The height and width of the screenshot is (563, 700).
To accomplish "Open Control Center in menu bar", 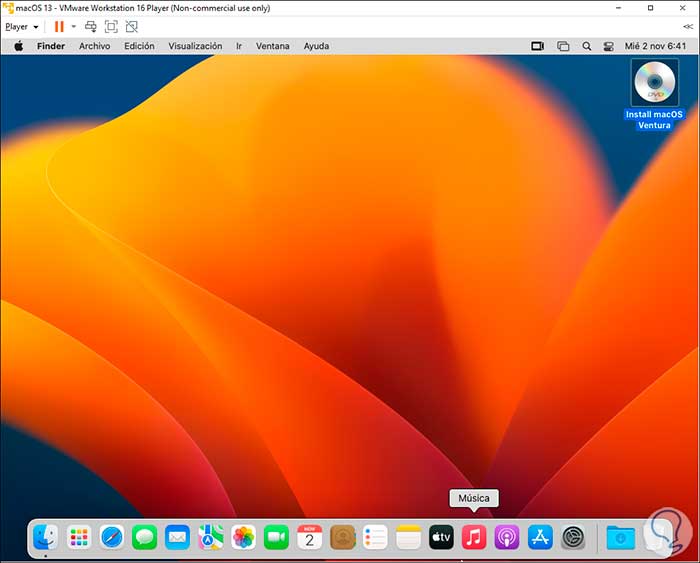I will 608,46.
